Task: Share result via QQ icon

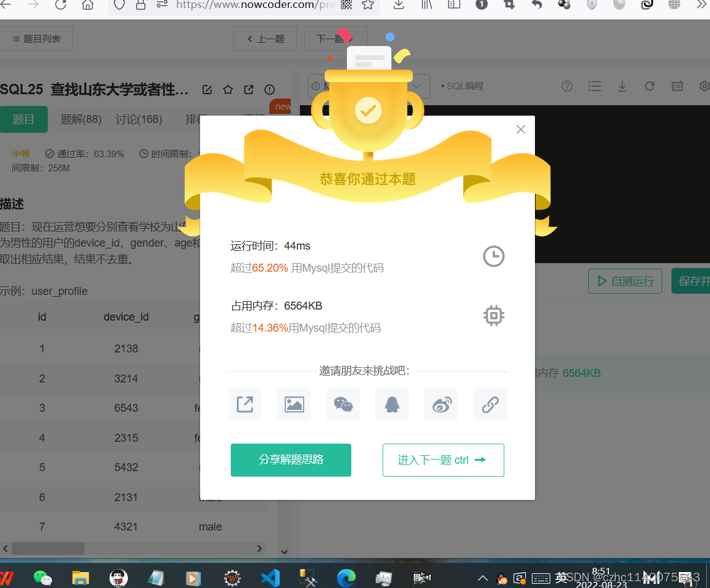Action: [x=392, y=404]
